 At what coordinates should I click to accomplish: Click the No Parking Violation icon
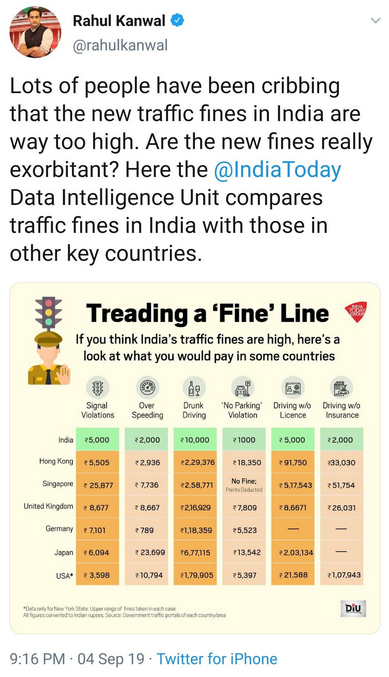[x=243, y=387]
